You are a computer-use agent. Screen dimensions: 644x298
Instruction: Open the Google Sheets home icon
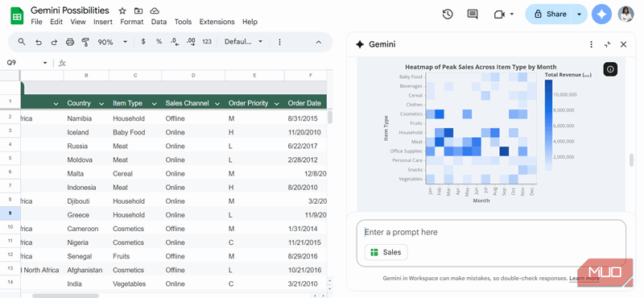pos(17,17)
